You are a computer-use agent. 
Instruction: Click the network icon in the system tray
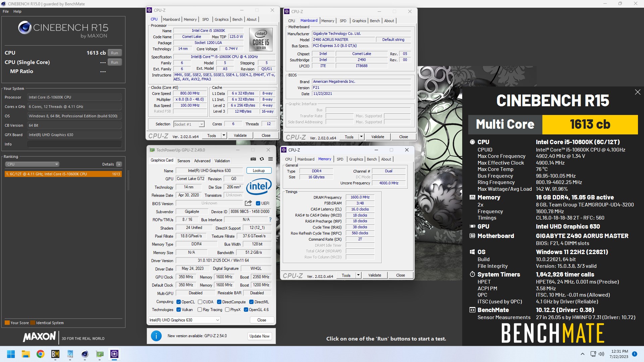click(593, 354)
